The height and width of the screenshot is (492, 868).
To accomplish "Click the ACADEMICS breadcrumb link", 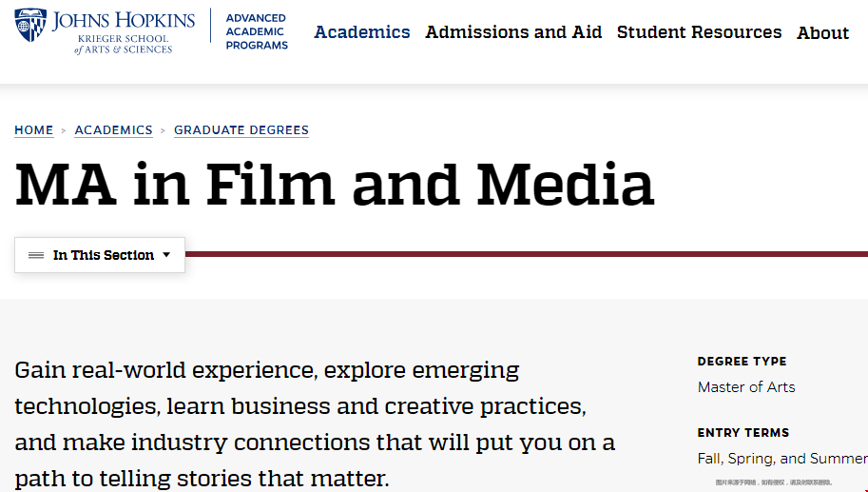I will [113, 130].
